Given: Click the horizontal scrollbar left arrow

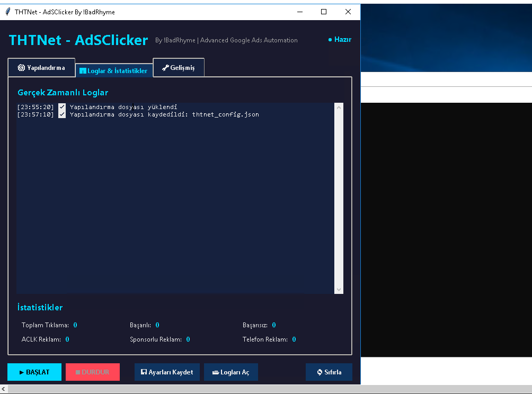Looking at the screenshot, I should point(3,389).
